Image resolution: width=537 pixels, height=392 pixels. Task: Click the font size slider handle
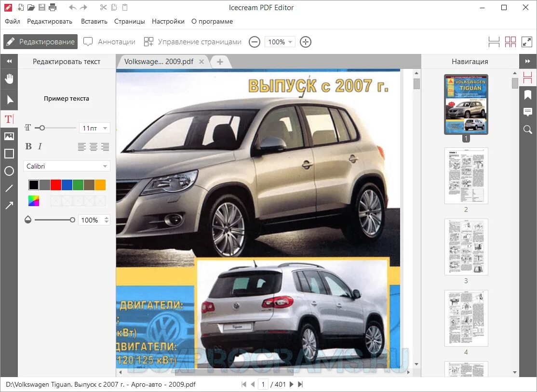point(42,128)
